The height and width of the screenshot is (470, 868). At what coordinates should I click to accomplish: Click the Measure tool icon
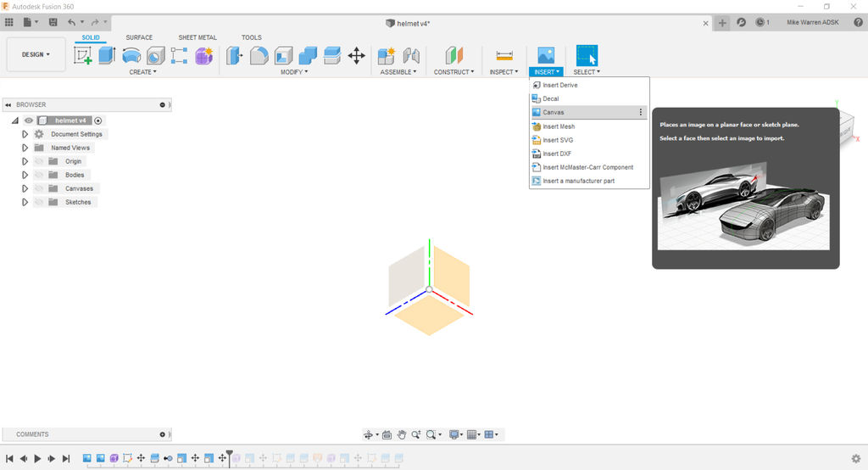[x=504, y=55]
